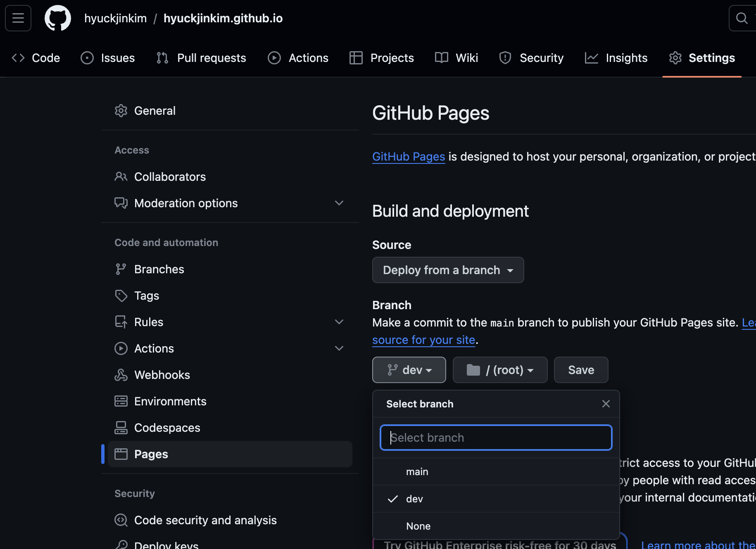Open Webhooks settings page
This screenshot has height=549, width=756.
point(230,375)
